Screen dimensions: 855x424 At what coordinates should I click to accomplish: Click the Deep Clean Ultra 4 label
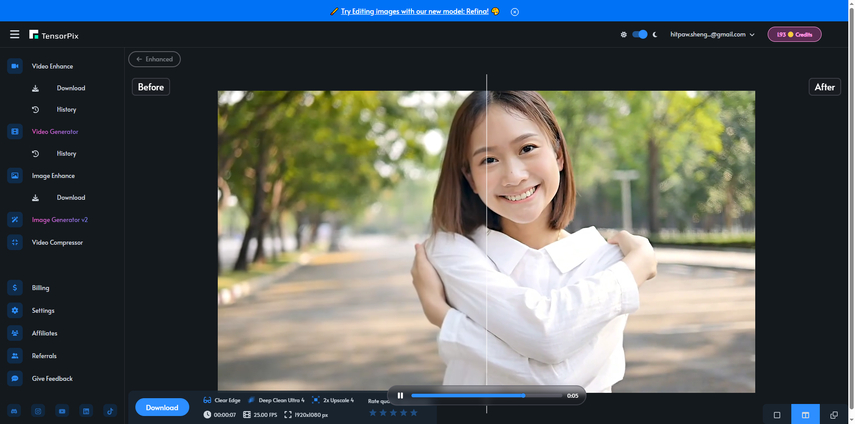(281, 400)
